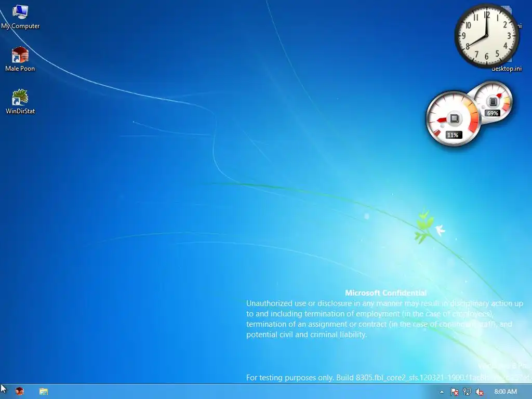The height and width of the screenshot is (399, 532).
Task: Click the memory usage gauge showing 69%
Action: (493, 101)
